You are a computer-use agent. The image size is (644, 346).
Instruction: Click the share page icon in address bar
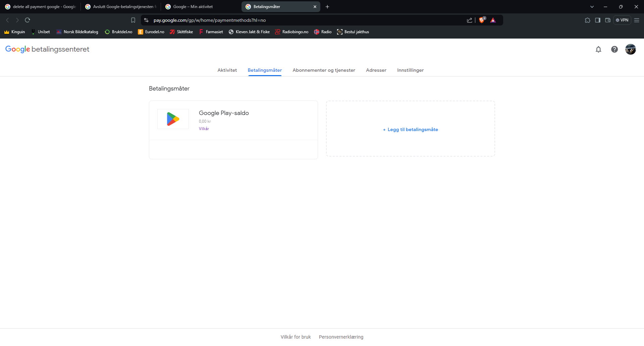pyautogui.click(x=470, y=20)
